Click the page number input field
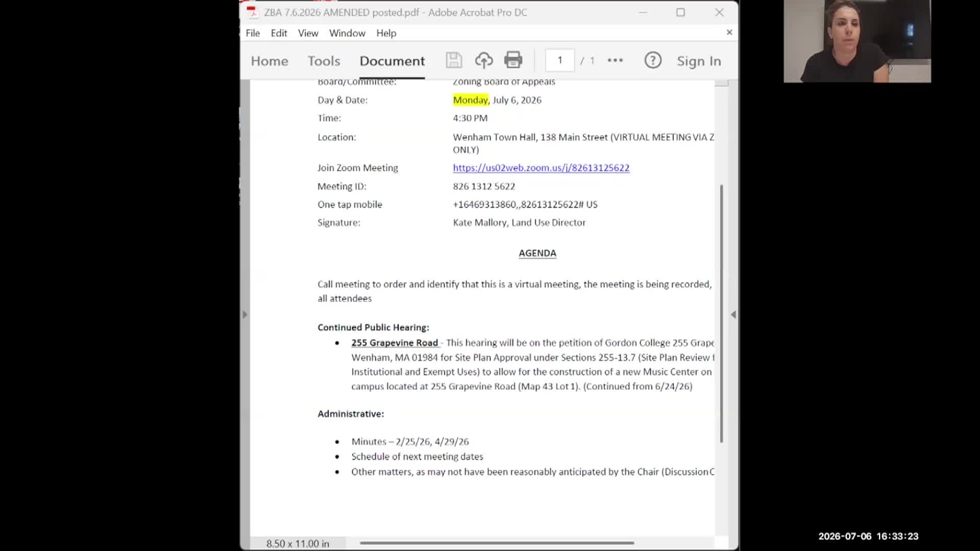Screen dimensions: 980x551 pyautogui.click(x=560, y=60)
